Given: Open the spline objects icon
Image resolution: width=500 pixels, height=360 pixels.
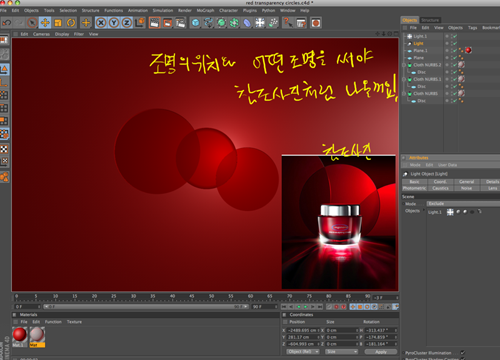Looking at the screenshot, I should click(x=208, y=23).
